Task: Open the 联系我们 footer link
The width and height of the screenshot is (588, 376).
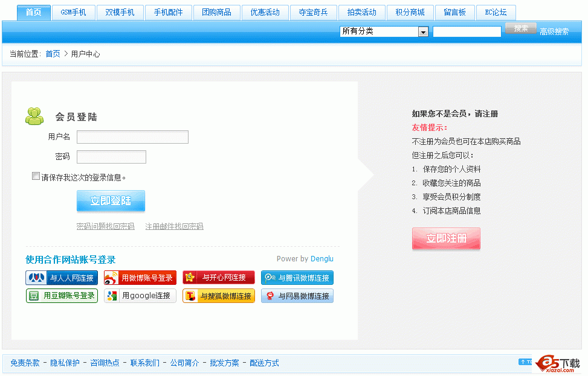Action: coord(145,363)
